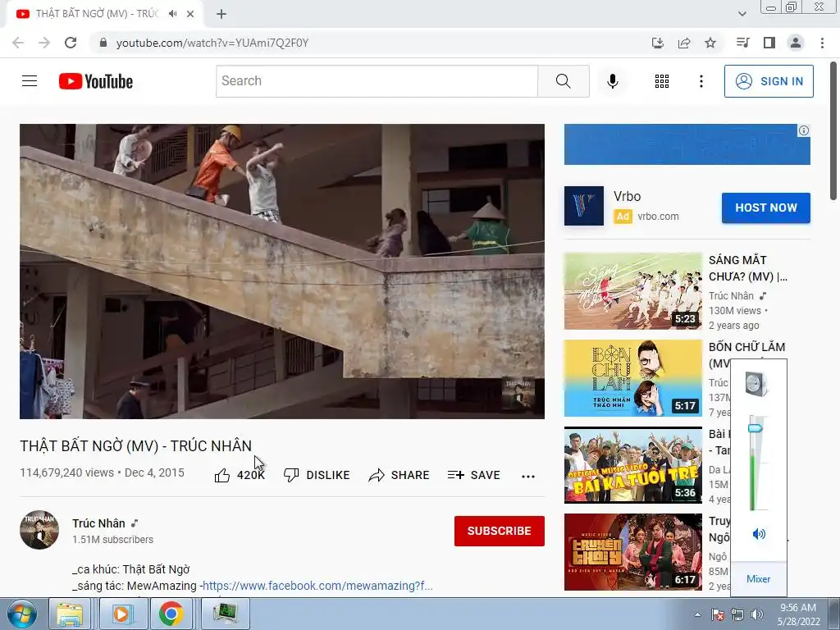The image size is (840, 630).
Task: Open the Windows Start button
Action: (x=22, y=614)
